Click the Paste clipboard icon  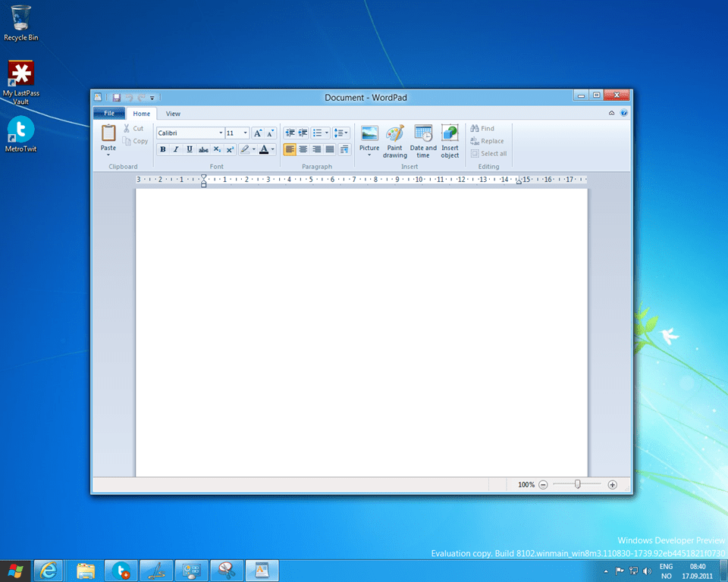108,133
